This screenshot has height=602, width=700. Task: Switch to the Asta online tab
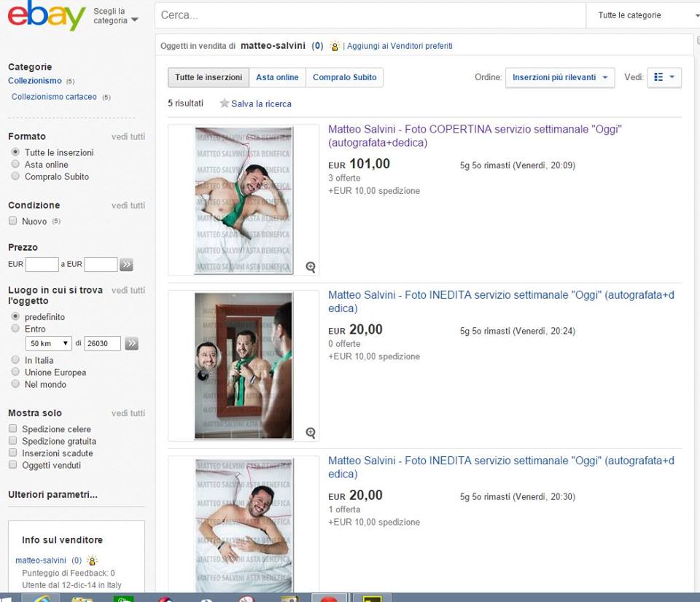click(x=277, y=77)
